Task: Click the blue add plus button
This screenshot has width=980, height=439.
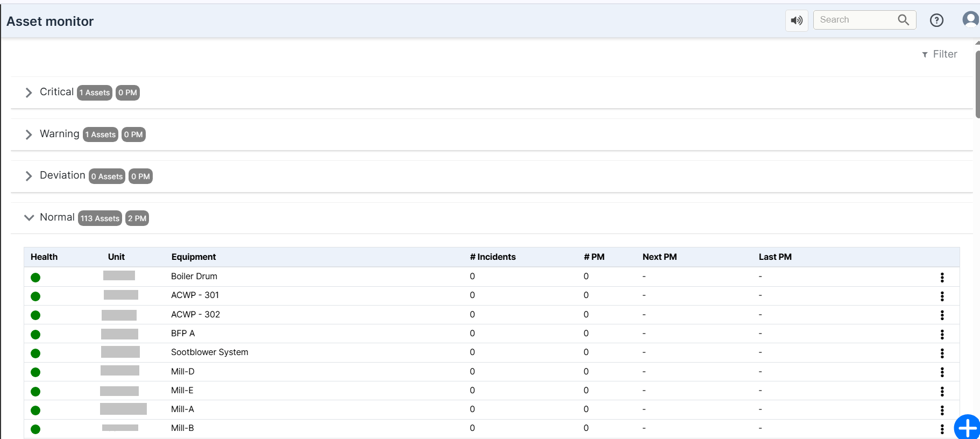Action: [967, 428]
